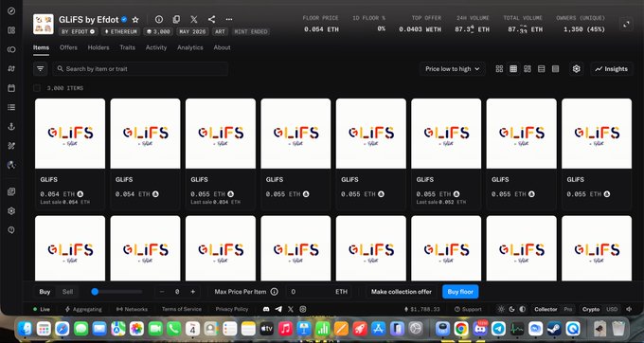The width and height of the screenshot is (644, 343).
Task: Select Collector mode
Action: click(546, 309)
